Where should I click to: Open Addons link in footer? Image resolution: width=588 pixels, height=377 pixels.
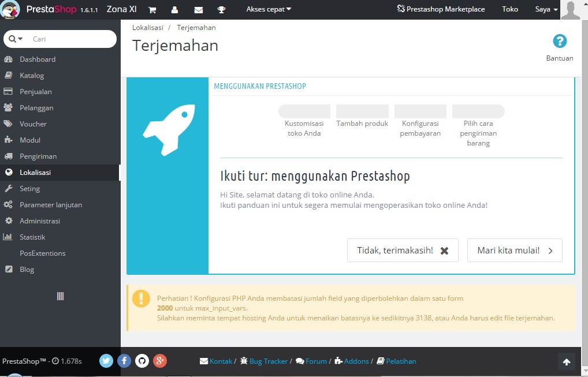tap(352, 361)
